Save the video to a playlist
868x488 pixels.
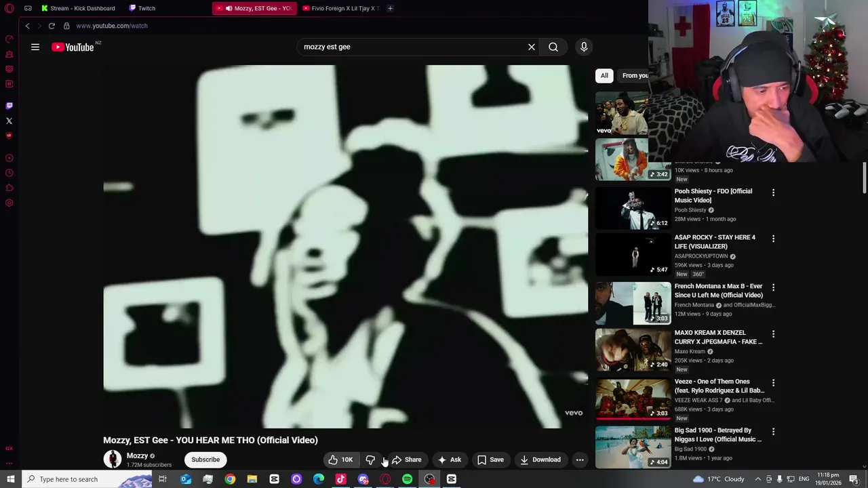(490, 460)
